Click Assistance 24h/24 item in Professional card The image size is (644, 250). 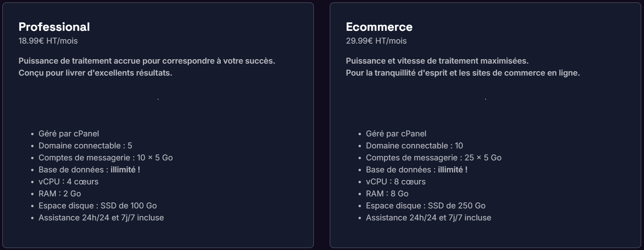pyautogui.click(x=101, y=218)
